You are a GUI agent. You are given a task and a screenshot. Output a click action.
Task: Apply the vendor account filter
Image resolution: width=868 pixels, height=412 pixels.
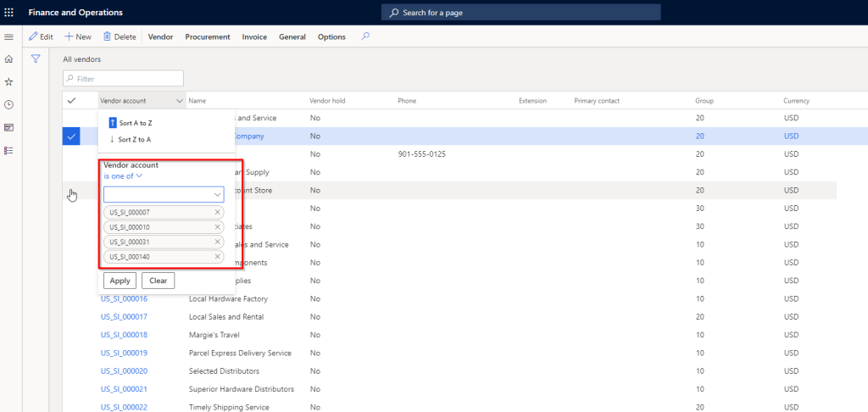pos(120,281)
